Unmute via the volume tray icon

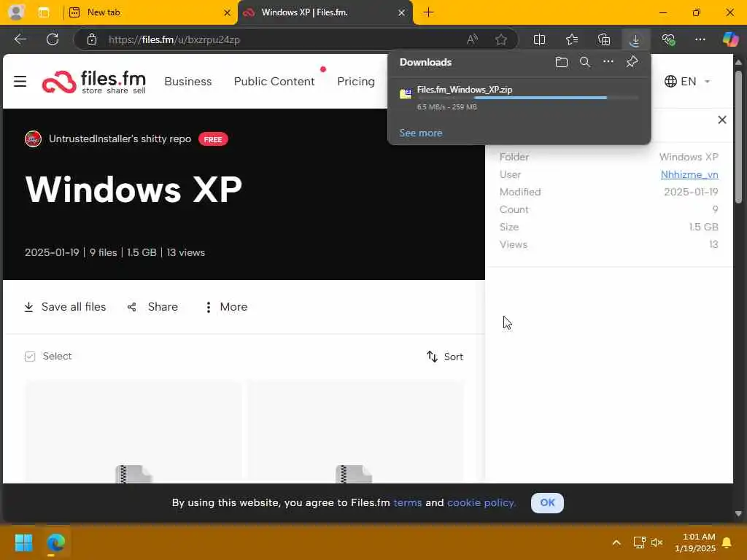tap(657, 542)
